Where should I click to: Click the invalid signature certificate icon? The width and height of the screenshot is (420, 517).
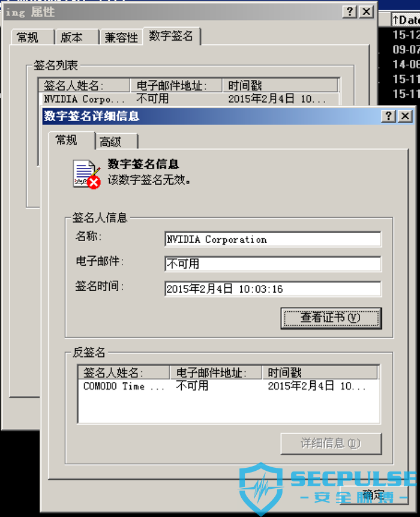tap(86, 175)
